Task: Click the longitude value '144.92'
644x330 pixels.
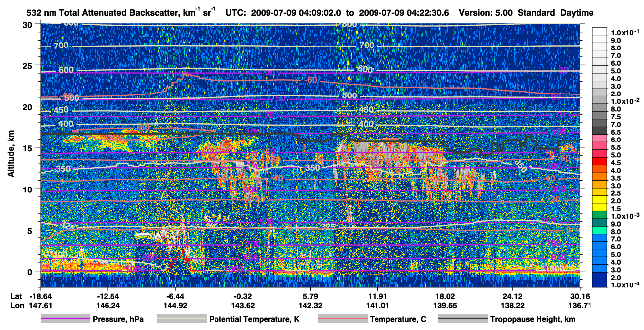Action: 175,305
